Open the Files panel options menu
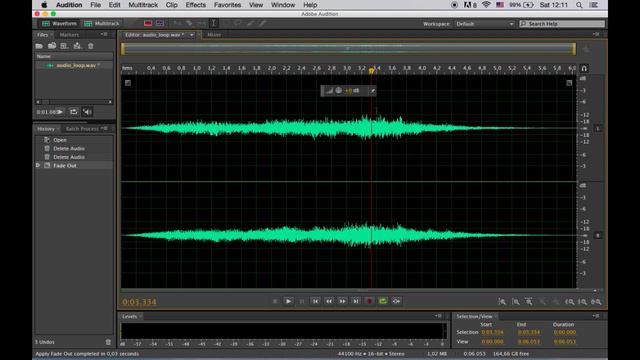Viewport: 640px width, 360px height. 104,34
